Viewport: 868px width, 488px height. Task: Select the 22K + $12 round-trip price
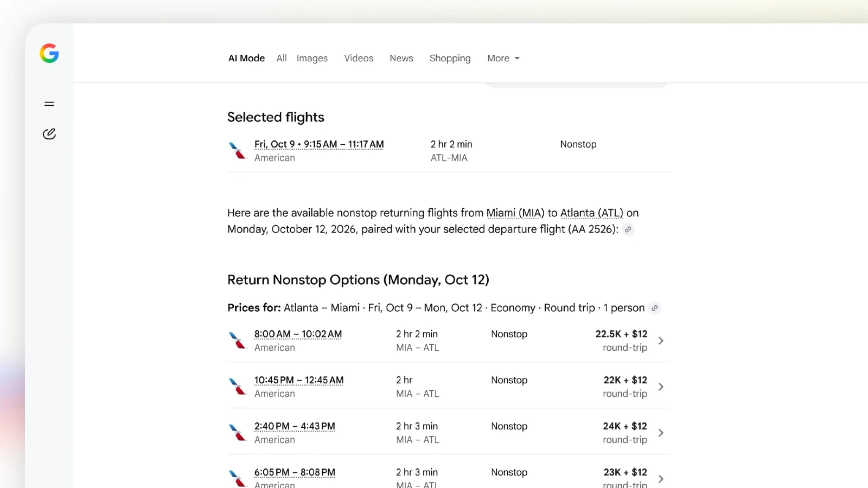(x=625, y=387)
